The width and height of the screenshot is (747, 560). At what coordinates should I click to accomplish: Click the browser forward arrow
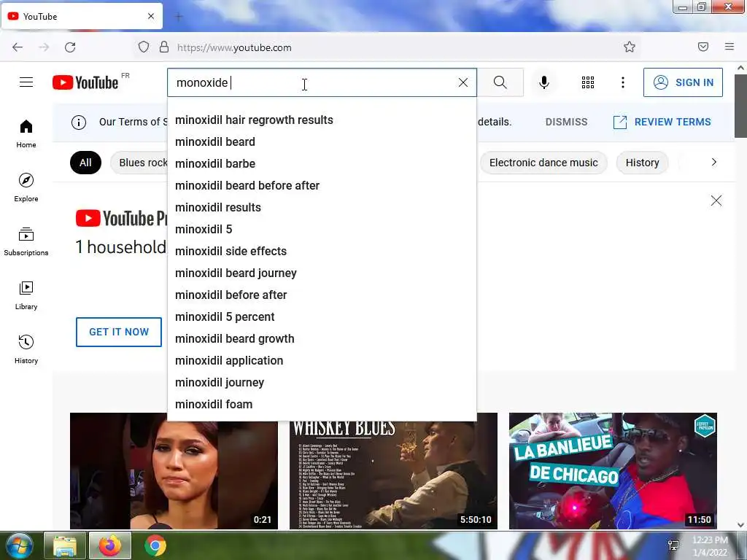[44, 47]
